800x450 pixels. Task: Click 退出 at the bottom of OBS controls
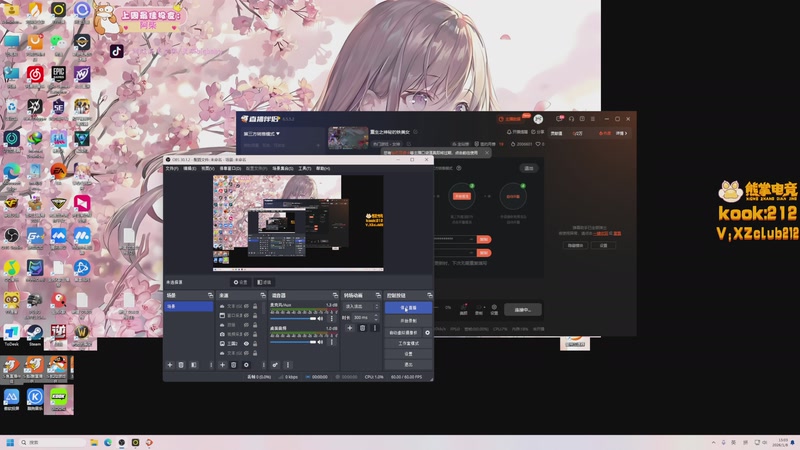tap(408, 365)
